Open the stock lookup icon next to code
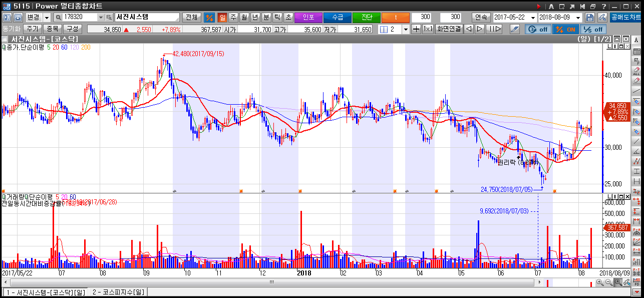 [109, 17]
